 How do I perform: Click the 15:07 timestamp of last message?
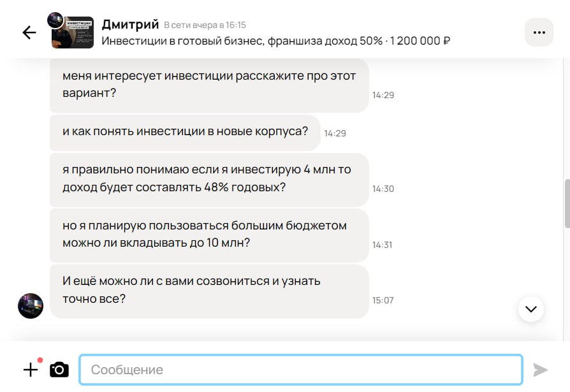383,300
